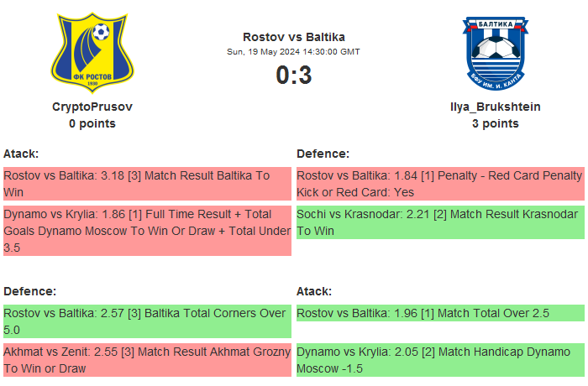Click CryptoPrusov's 0 points label
588x386 pixels.
[x=92, y=123]
